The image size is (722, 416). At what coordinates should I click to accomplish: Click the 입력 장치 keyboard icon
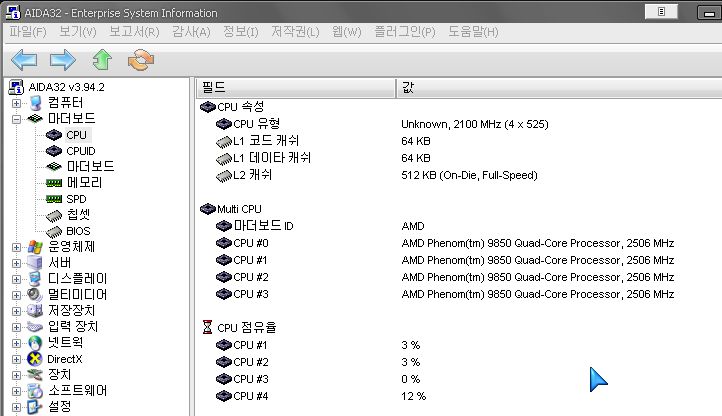35,327
